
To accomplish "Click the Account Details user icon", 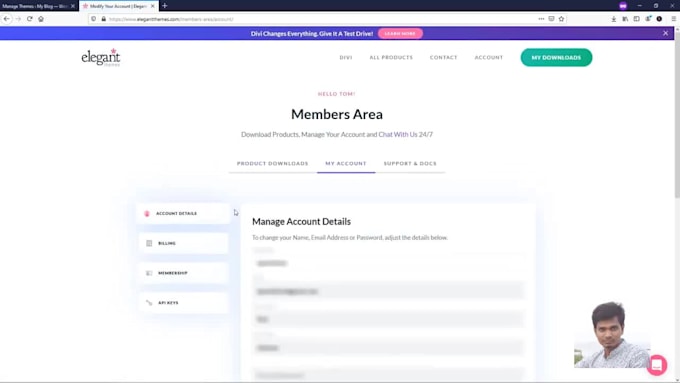I will [147, 213].
